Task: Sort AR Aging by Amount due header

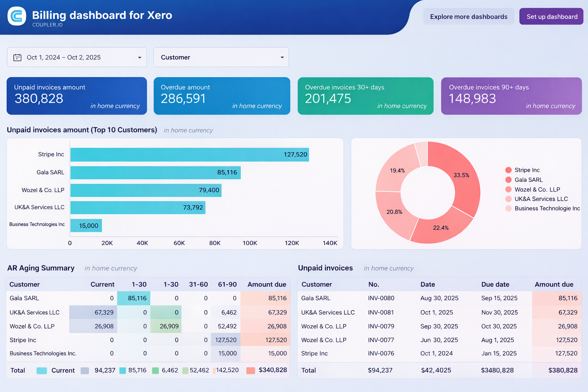Action: tap(266, 284)
